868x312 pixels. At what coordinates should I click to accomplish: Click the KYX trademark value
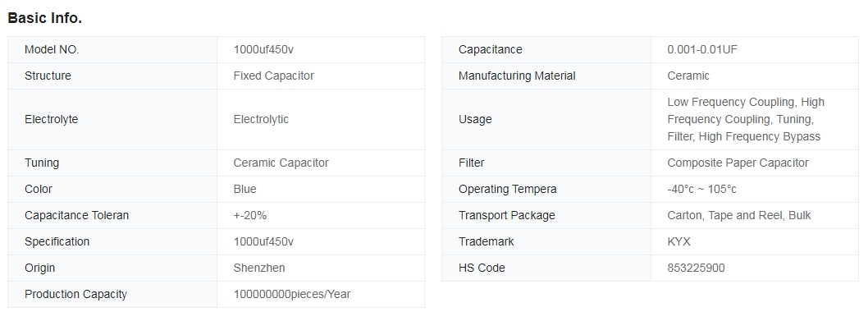[x=678, y=241]
